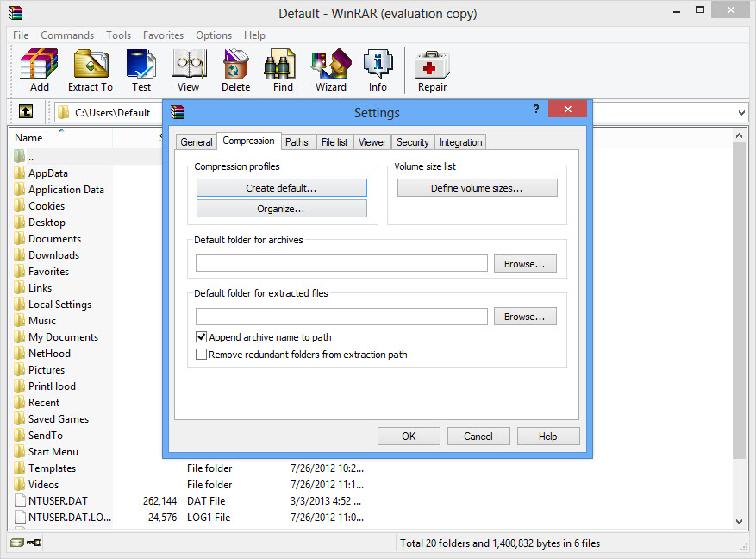Select the Templates folder icon
Image resolution: width=756 pixels, height=559 pixels.
(19, 468)
